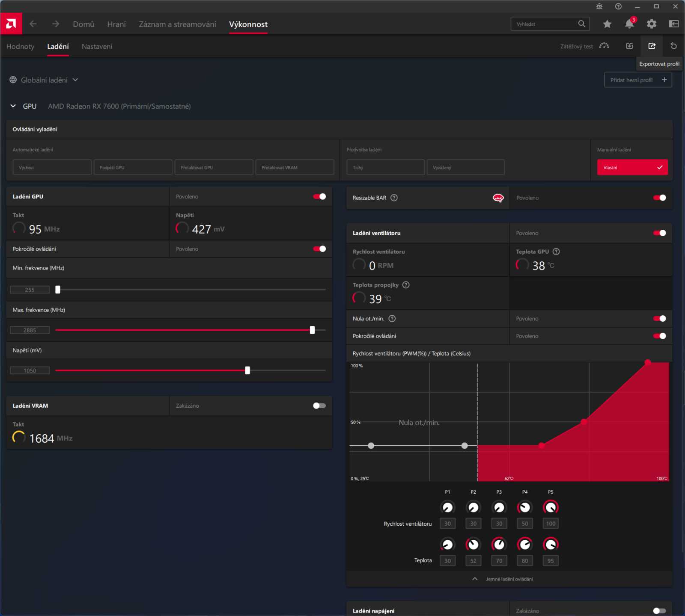685x616 pixels.
Task: Select the Výkonnost menu
Action: coord(248,24)
